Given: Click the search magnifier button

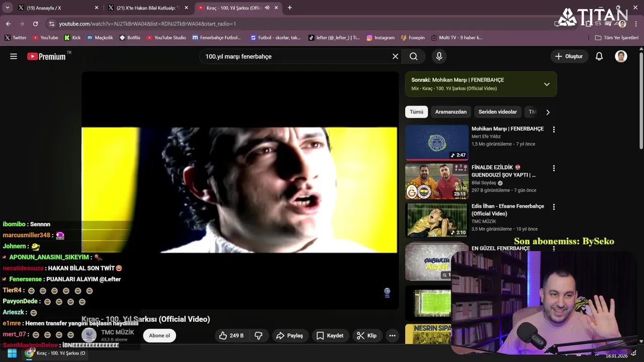Looking at the screenshot, I should coord(414,56).
